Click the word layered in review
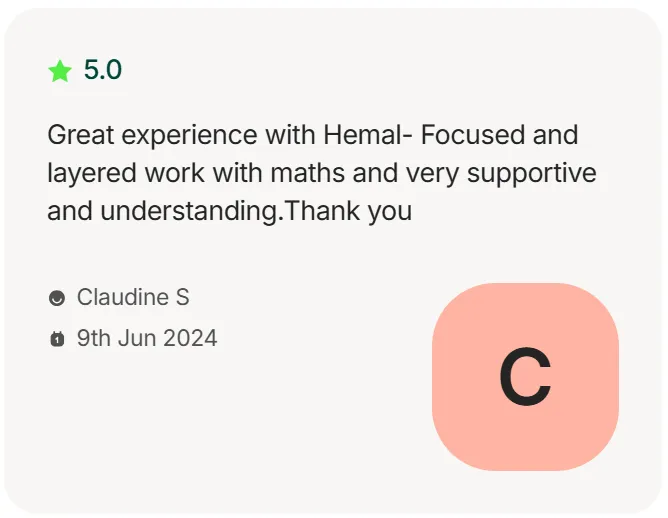This screenshot has height=518, width=668. pyautogui.click(x=92, y=175)
